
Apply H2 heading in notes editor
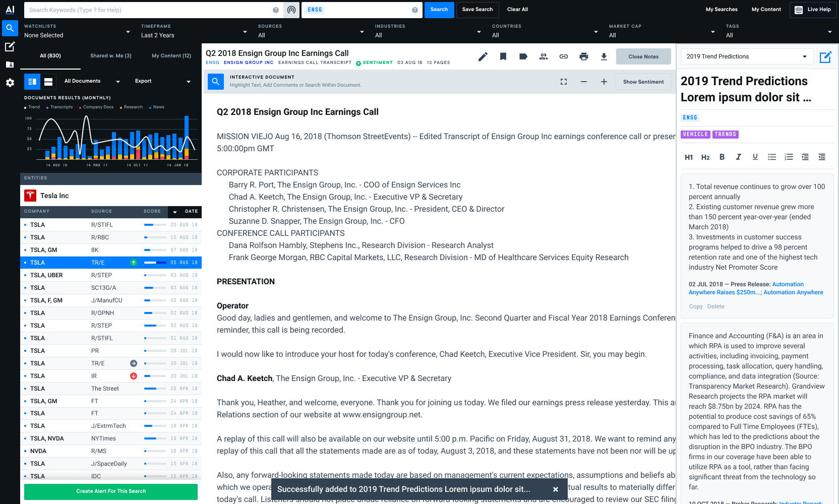click(x=705, y=157)
